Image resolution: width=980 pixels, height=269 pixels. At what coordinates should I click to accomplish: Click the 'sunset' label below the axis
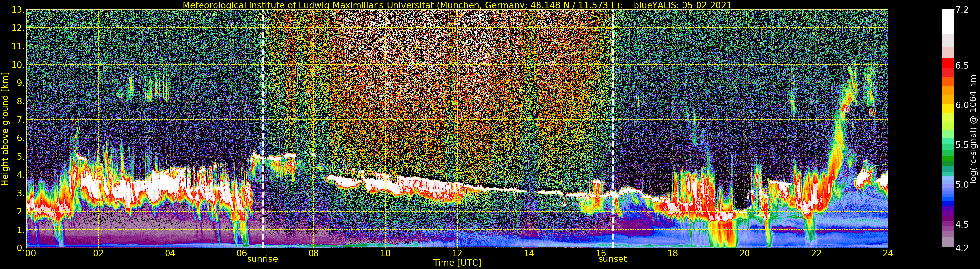click(613, 259)
